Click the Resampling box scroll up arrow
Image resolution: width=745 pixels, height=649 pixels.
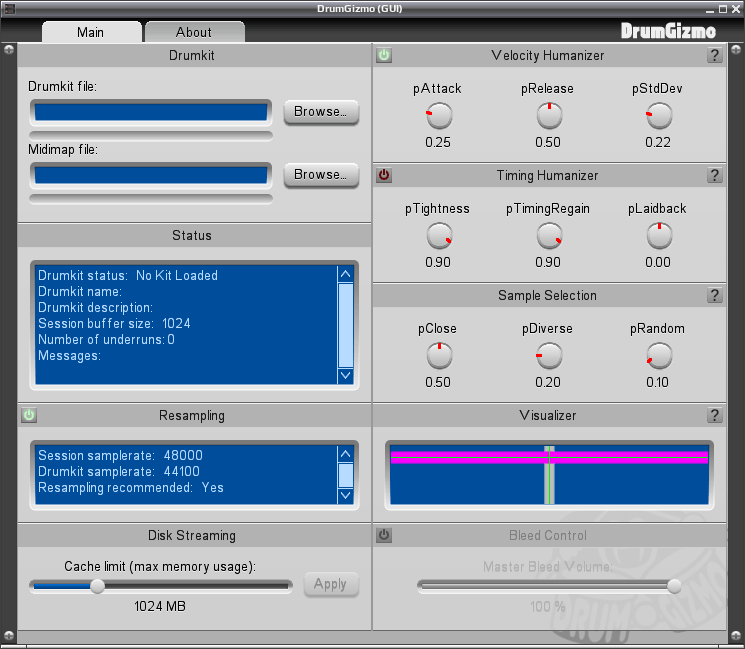click(345, 454)
